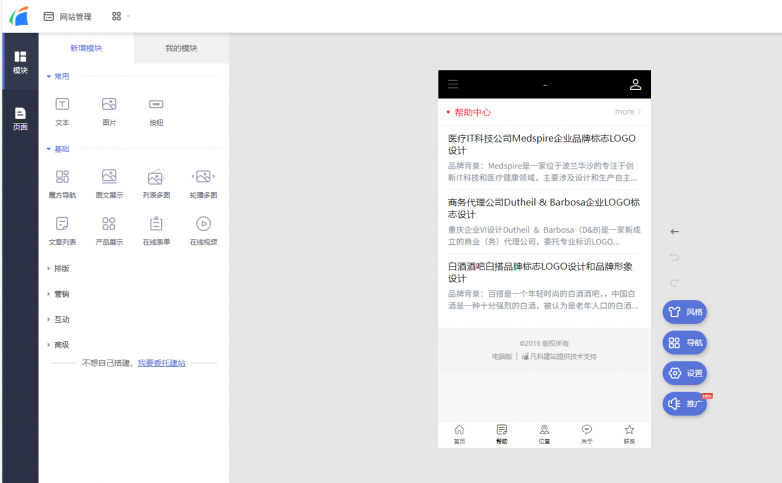Open the hamburger menu in phone preview
This screenshot has height=483, width=782.
pyautogui.click(x=453, y=85)
